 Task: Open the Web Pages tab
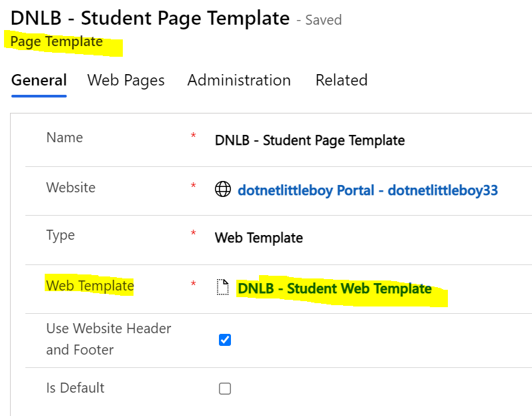click(x=126, y=80)
